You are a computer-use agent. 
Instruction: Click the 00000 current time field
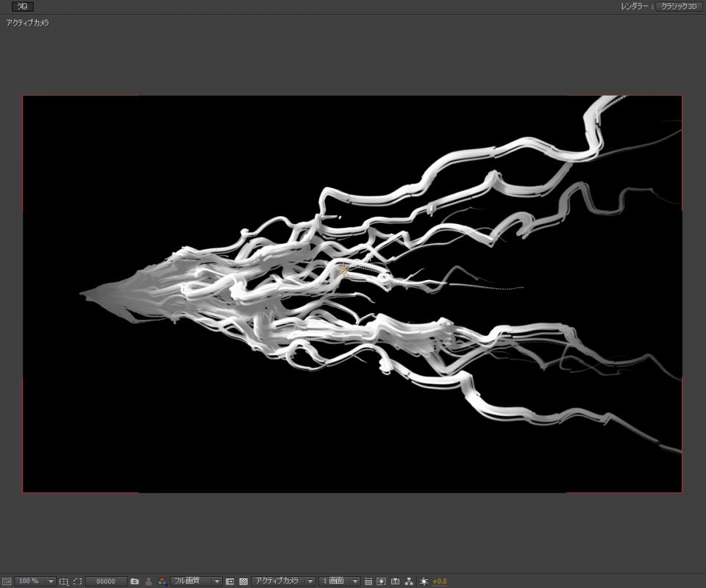(x=106, y=581)
